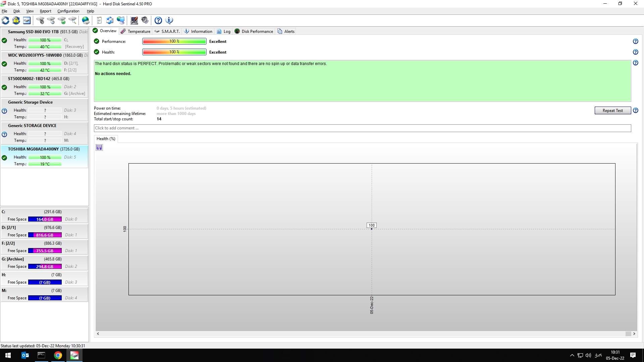Click the blue info bubble About icon

169,20
